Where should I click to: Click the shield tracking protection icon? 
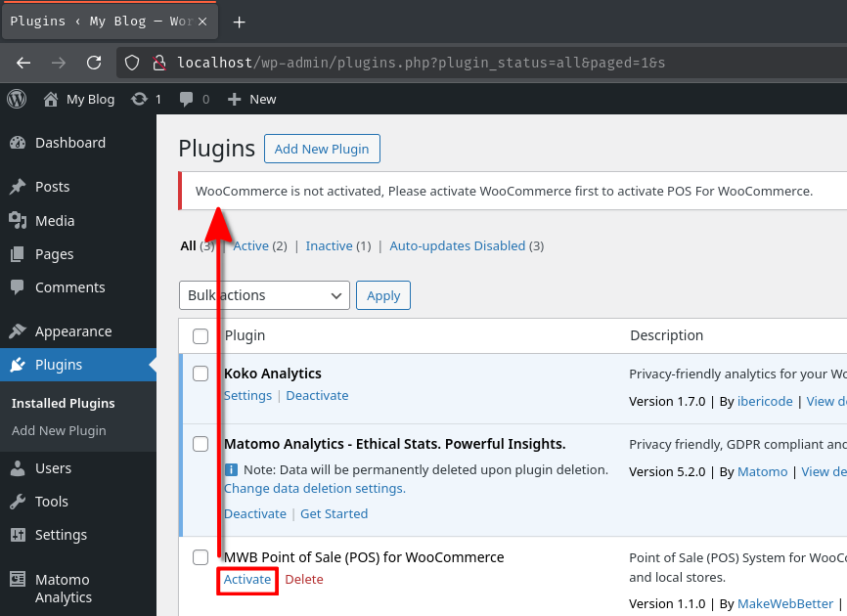pos(132,64)
